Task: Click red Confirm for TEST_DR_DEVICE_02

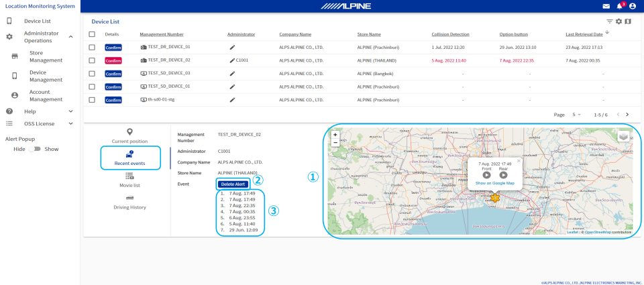Action: (113, 60)
